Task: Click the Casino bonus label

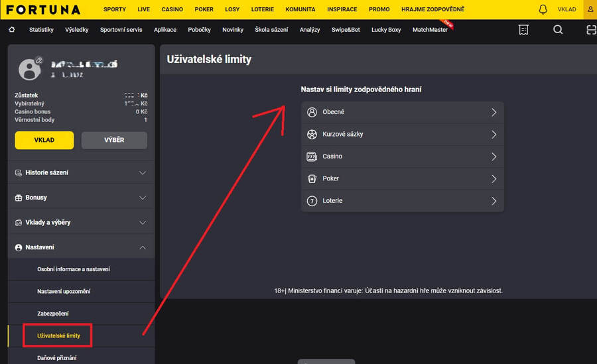Action: pos(33,111)
